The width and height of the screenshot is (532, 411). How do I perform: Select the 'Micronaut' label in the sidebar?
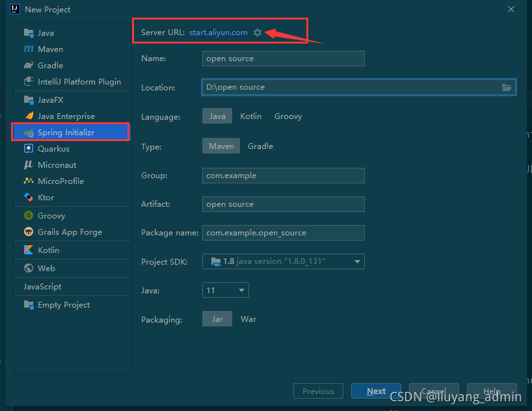[57, 165]
